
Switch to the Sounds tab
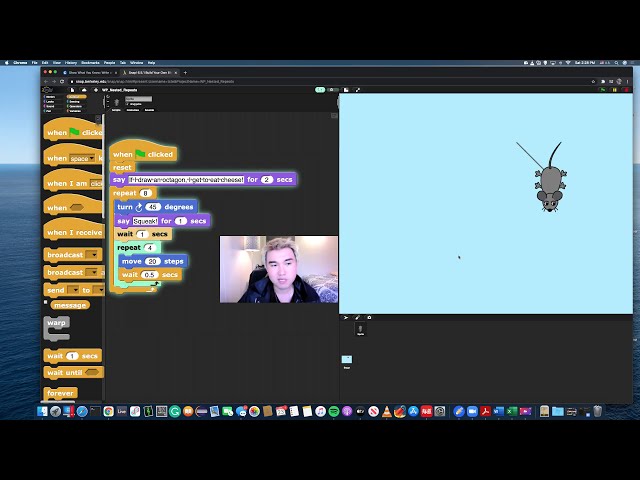[x=149, y=110]
